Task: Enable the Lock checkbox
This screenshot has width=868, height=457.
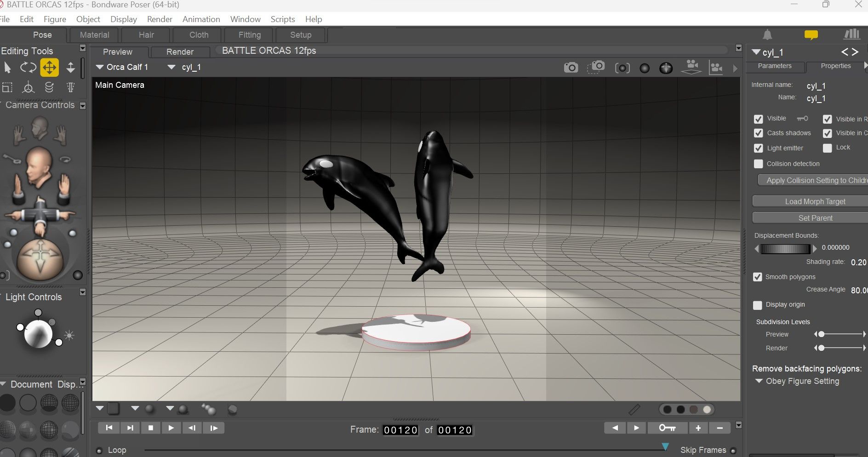Action: [828, 148]
